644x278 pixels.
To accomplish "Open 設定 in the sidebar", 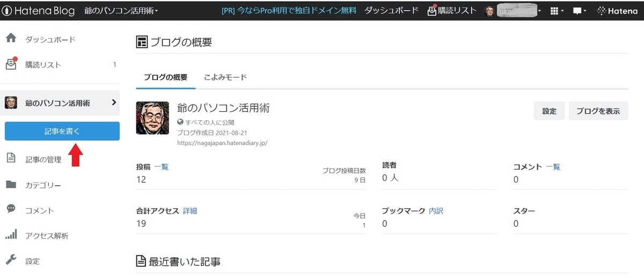I will point(33,261).
